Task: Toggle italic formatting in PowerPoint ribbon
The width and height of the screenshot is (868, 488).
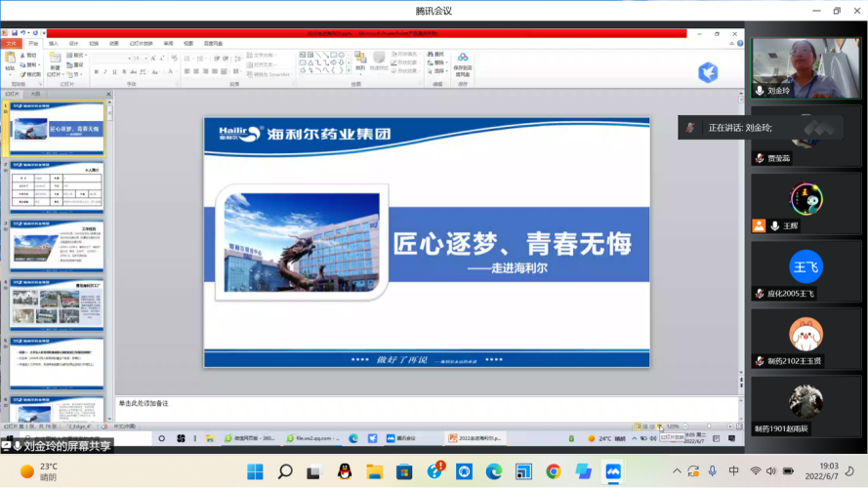Action: coord(106,72)
